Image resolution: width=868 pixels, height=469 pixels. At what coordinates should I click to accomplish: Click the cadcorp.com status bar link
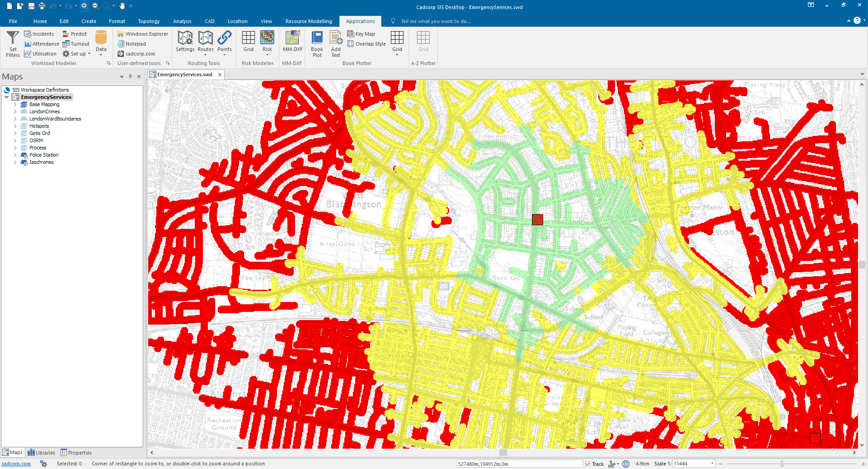click(16, 464)
